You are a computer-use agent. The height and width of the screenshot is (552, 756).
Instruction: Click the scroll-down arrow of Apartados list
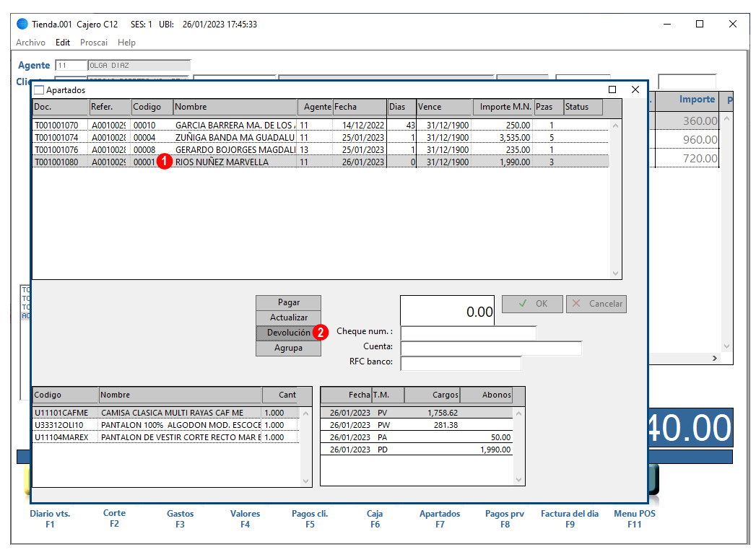[x=615, y=273]
